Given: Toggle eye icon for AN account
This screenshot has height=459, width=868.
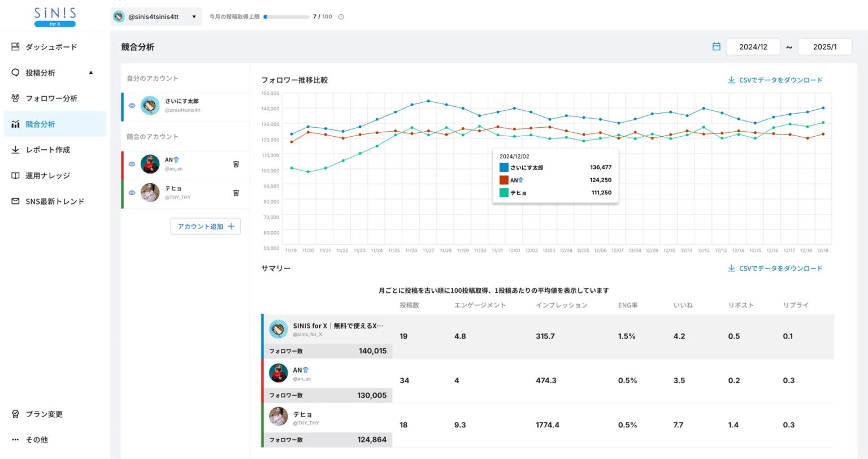Looking at the screenshot, I should coord(132,164).
